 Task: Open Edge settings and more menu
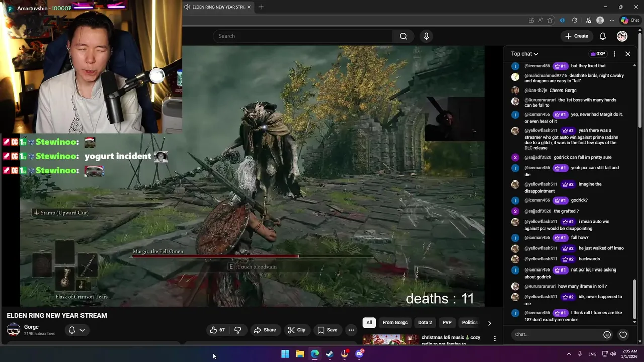pyautogui.click(x=612, y=20)
